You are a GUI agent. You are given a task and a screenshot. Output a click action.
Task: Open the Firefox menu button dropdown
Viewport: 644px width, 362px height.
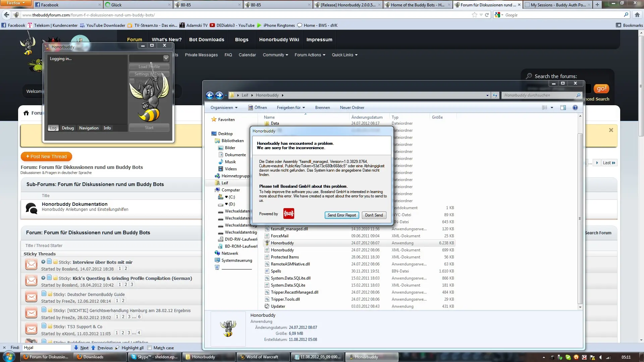click(x=16, y=3)
